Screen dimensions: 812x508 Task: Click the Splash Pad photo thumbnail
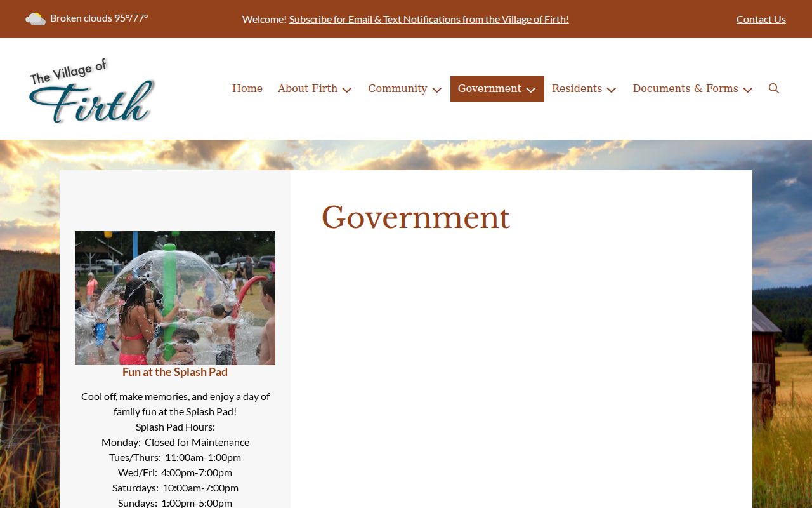175,298
